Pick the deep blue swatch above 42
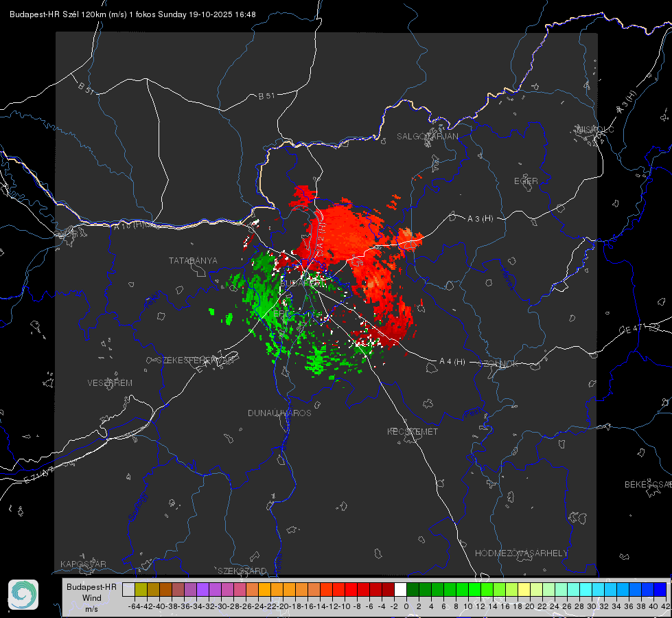This screenshot has height=618, width=672. tap(660, 590)
